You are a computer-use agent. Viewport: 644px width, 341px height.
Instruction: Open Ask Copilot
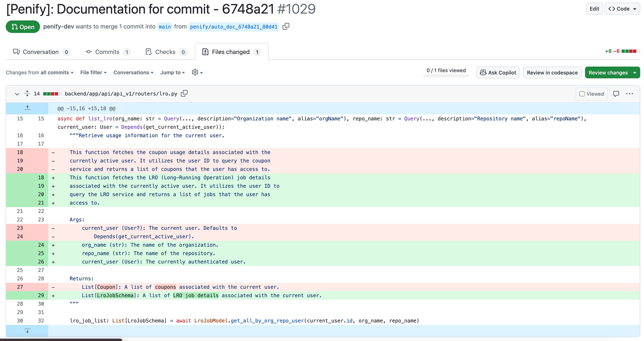point(498,73)
